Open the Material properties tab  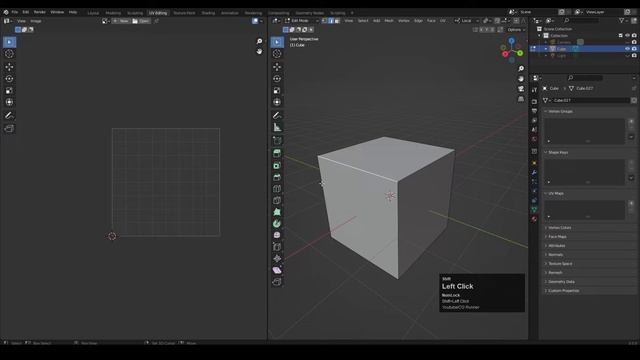point(534,219)
